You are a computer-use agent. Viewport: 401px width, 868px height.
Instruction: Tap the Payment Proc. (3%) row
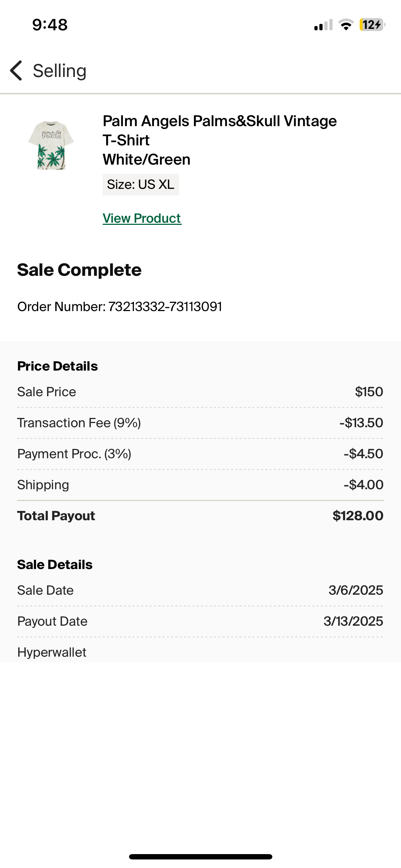(x=200, y=454)
